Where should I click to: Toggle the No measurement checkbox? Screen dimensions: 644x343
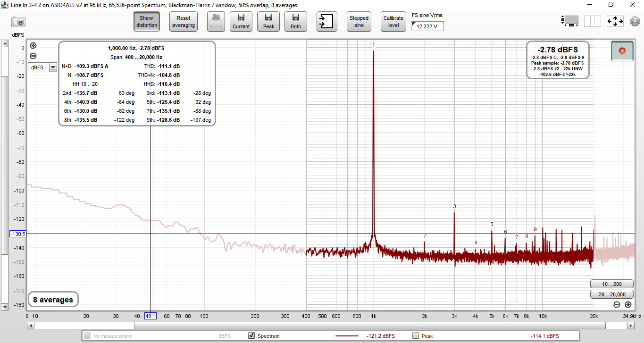(87, 336)
